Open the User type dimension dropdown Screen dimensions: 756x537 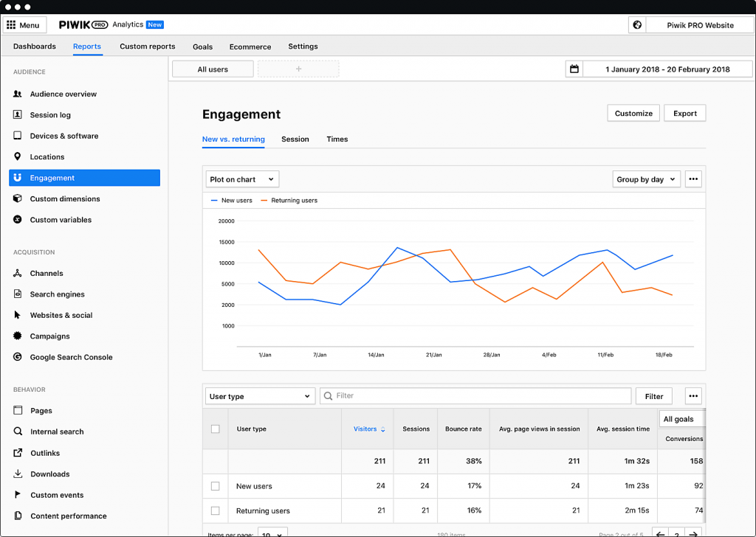(x=260, y=395)
